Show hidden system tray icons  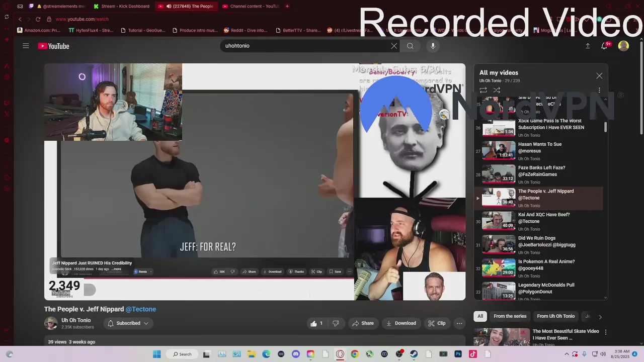[567, 354]
